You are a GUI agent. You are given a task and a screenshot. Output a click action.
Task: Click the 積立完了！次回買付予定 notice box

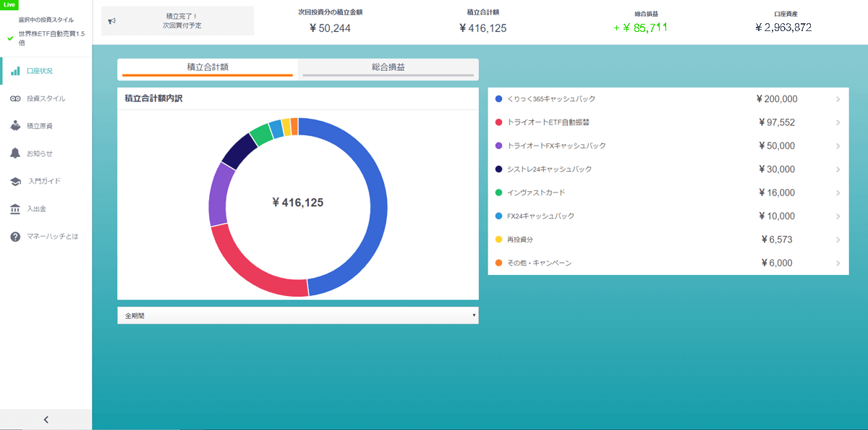click(x=178, y=21)
